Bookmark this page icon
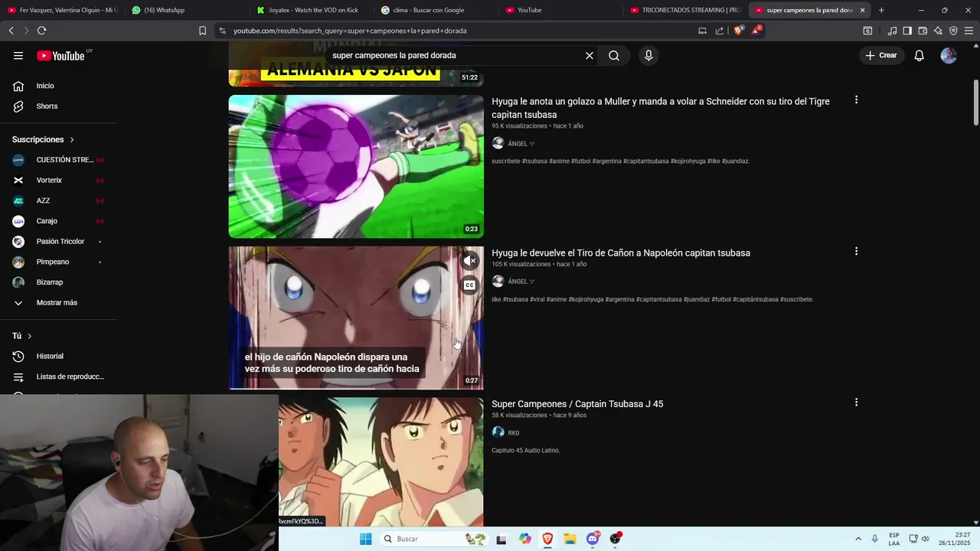980x551 pixels. [202, 31]
